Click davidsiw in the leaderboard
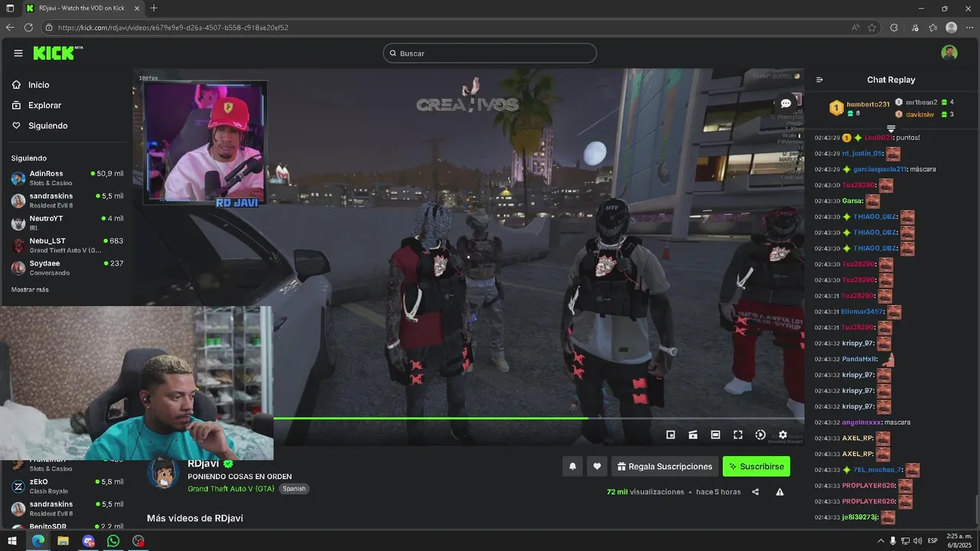This screenshot has width=980, height=551. (920, 114)
